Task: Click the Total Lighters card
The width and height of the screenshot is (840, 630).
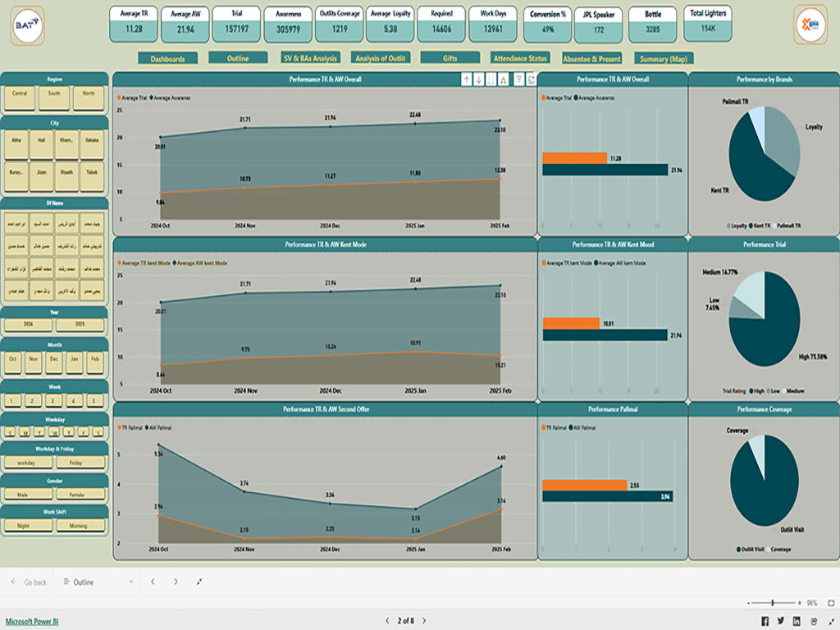Action: (708, 23)
